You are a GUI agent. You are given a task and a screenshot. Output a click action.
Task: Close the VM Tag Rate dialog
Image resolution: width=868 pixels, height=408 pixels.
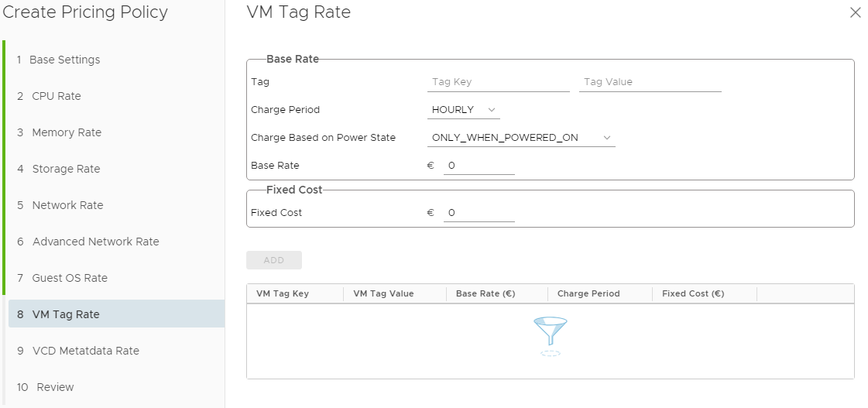pyautogui.click(x=855, y=12)
